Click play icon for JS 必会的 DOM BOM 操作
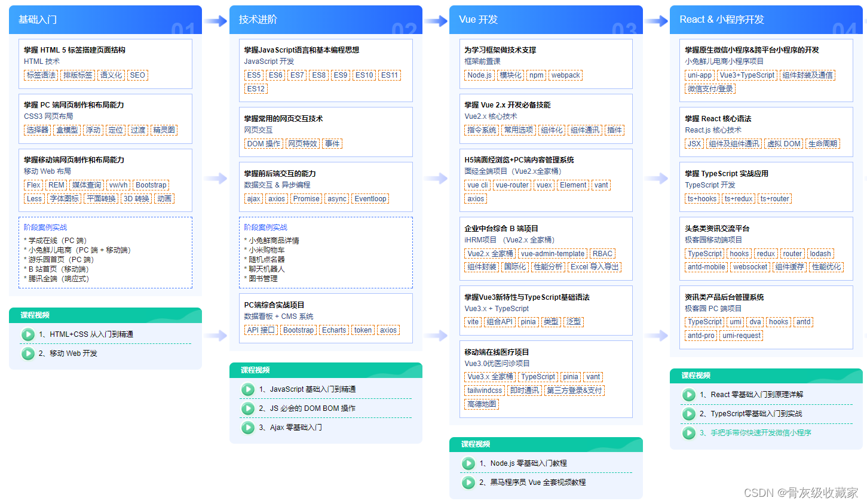 pyautogui.click(x=248, y=408)
